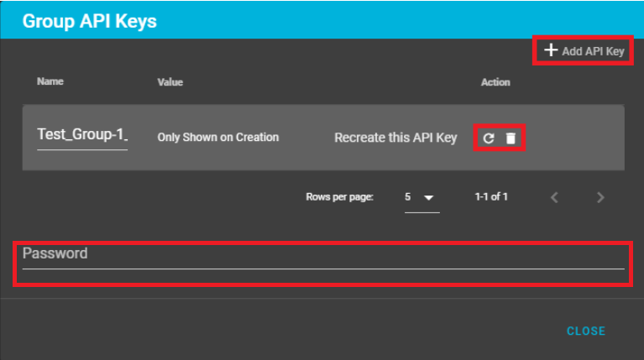Open the rows per page dropdown

pyautogui.click(x=421, y=197)
